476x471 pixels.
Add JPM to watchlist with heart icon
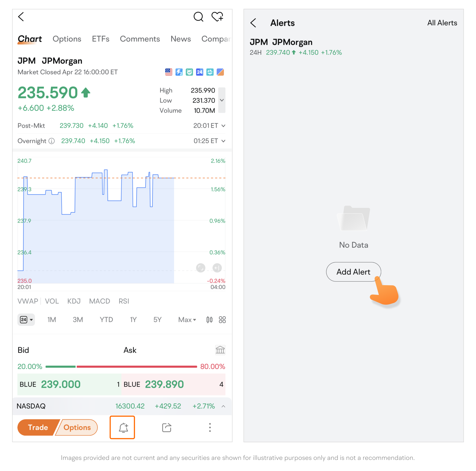217,17
